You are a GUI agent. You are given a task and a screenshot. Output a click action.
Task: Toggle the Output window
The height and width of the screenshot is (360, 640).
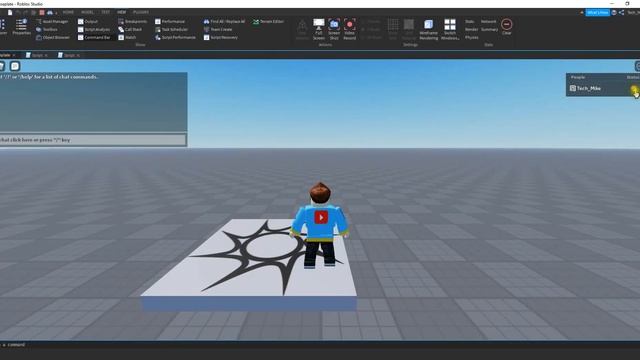[88, 21]
